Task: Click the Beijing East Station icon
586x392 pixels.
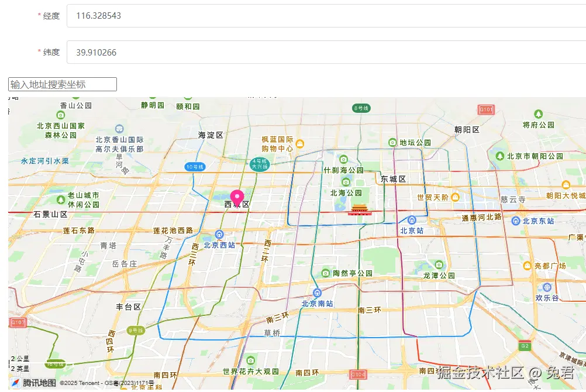Action: click(516, 221)
